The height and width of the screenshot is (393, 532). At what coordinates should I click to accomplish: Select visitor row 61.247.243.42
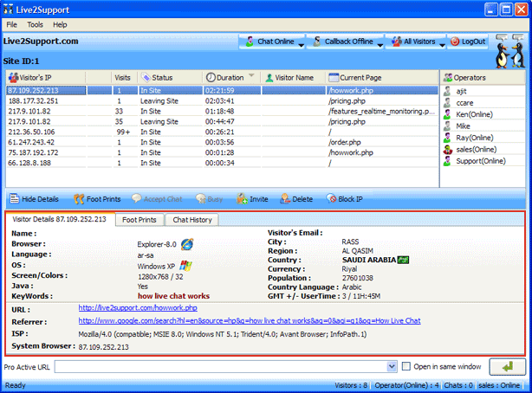(222, 143)
